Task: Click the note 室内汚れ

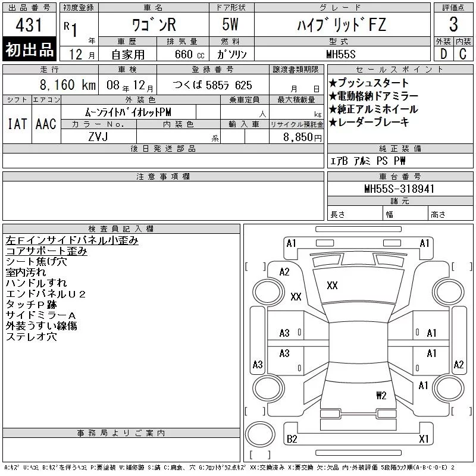Action: coord(26,273)
